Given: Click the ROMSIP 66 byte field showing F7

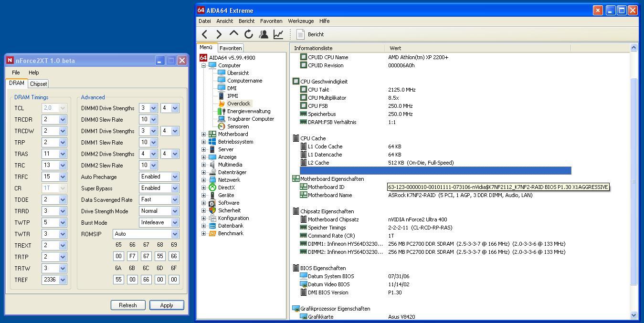Looking at the screenshot, I should (x=132, y=256).
